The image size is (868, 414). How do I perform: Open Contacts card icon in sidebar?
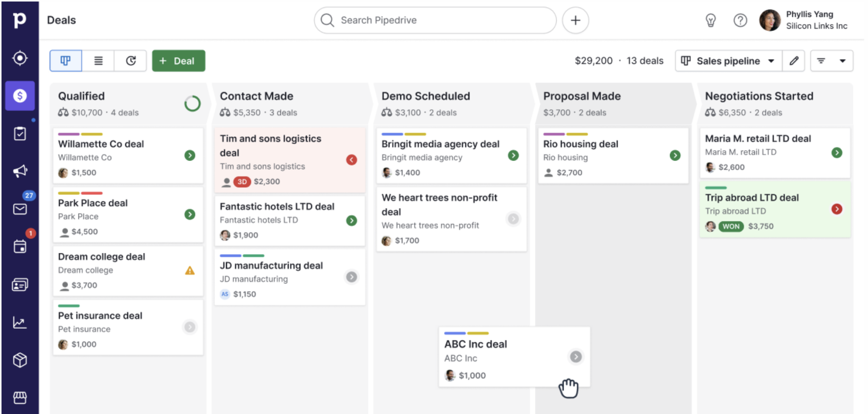tap(19, 284)
